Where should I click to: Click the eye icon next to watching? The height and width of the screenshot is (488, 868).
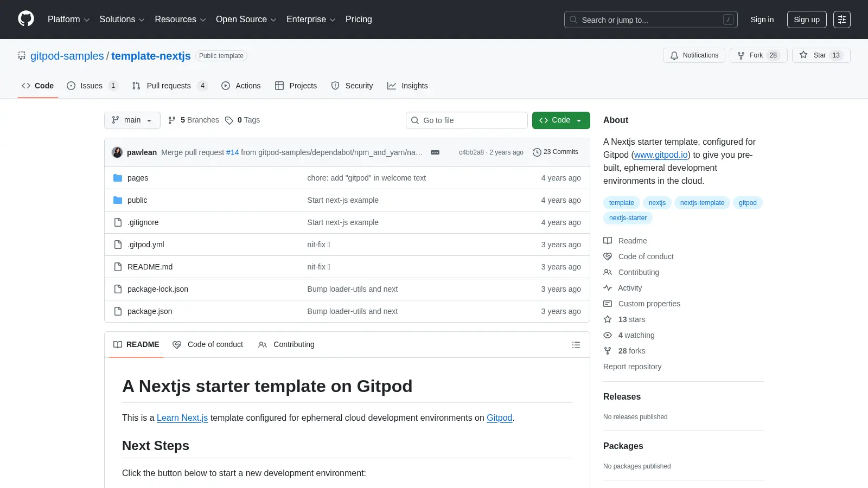[x=608, y=335]
